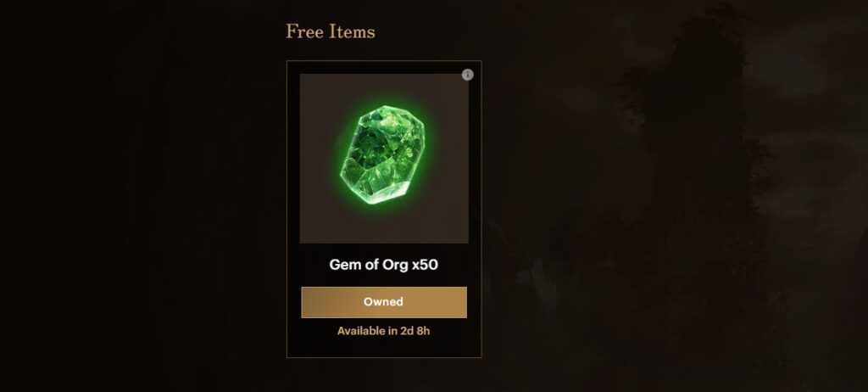Click the Owned button
868x392 pixels.
(383, 302)
